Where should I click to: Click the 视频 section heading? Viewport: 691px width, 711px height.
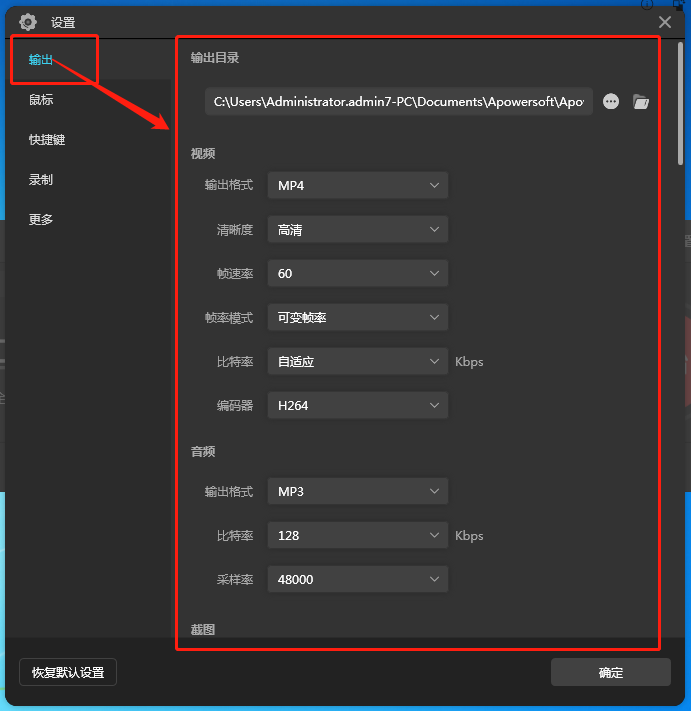pyautogui.click(x=203, y=153)
